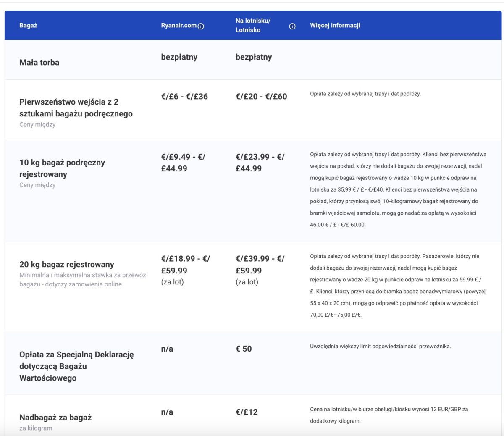The image size is (504, 436).
Task: Select Opłata za Specjalną Deklarację title
Action: click(76, 366)
